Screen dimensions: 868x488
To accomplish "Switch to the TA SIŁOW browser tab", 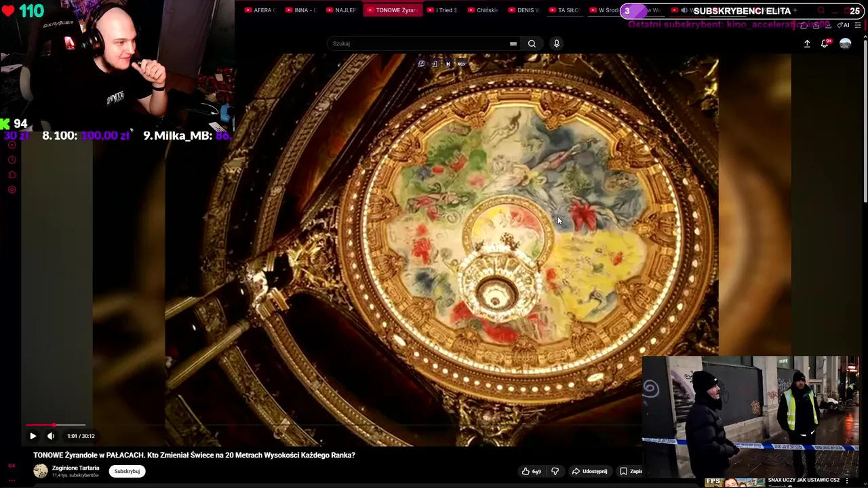I will [x=564, y=10].
